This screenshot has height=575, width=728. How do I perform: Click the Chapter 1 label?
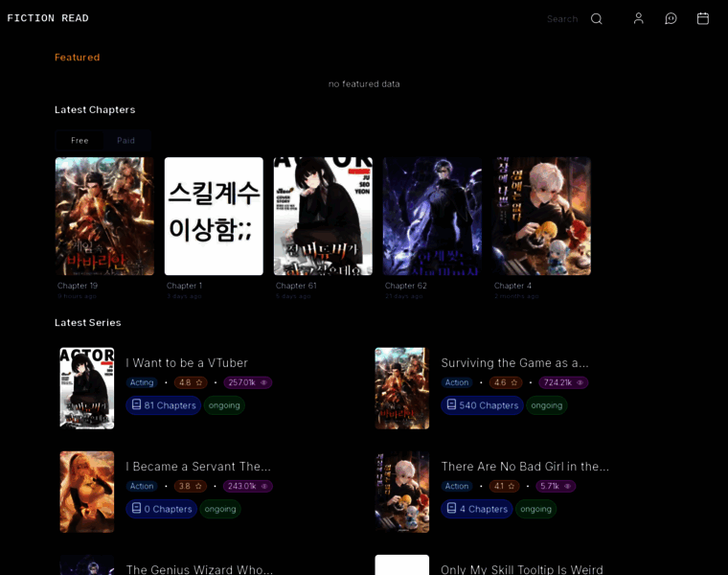click(x=184, y=286)
